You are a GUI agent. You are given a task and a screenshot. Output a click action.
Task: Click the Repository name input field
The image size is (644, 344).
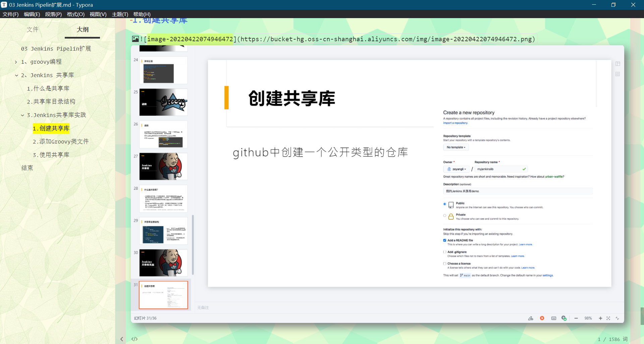point(501,169)
